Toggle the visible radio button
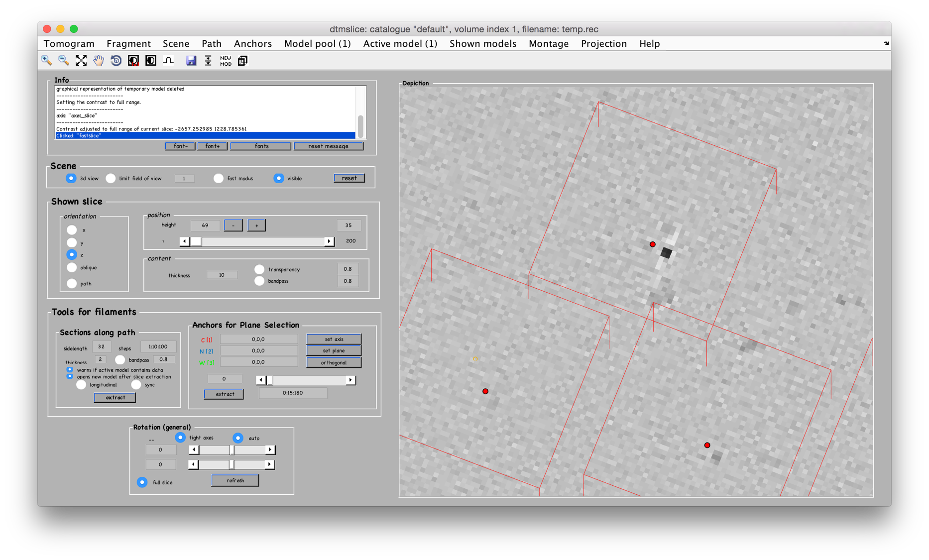Image resolution: width=929 pixels, height=560 pixels. click(279, 178)
